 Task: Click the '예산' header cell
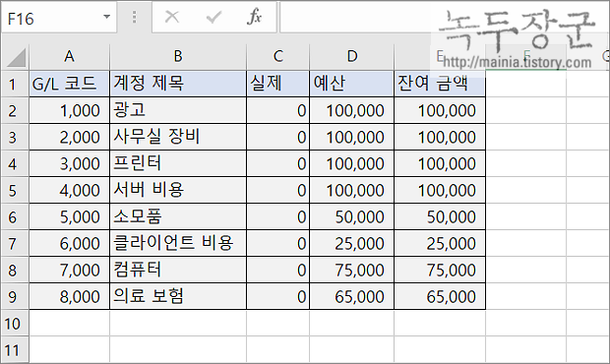[351, 84]
